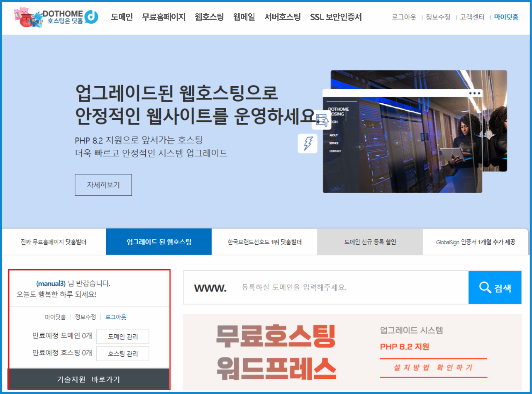Viewport: 532px width, 394px height.
Task: Open 기술지원 바로가기 bar
Action: (89, 379)
